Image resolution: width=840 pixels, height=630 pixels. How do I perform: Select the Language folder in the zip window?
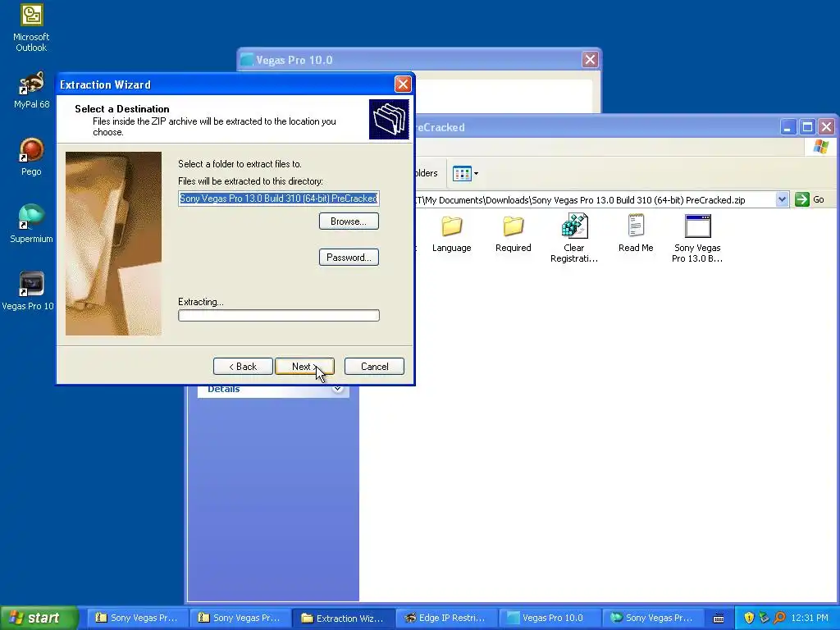[x=452, y=234]
